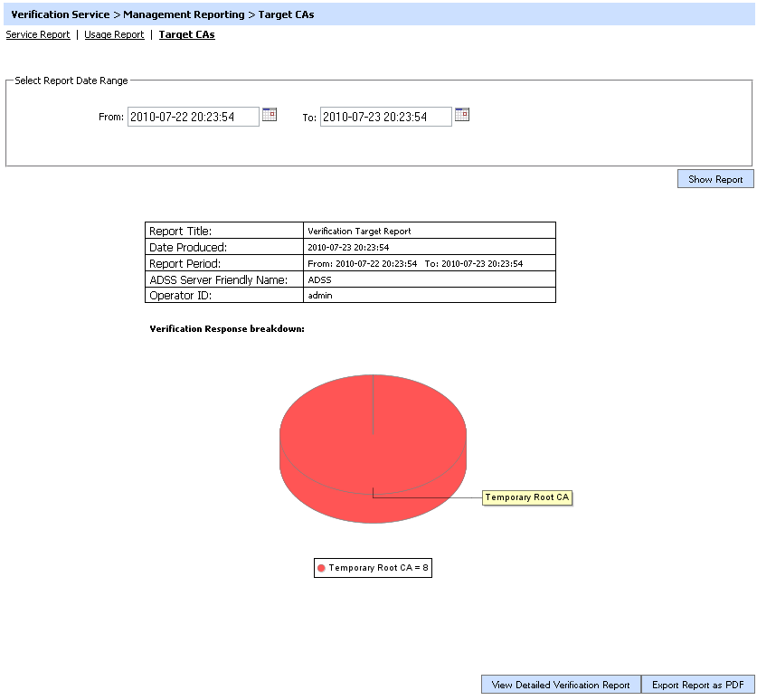Click the Temporary Root CA callout label
This screenshot has width=757, height=700.
(x=527, y=497)
